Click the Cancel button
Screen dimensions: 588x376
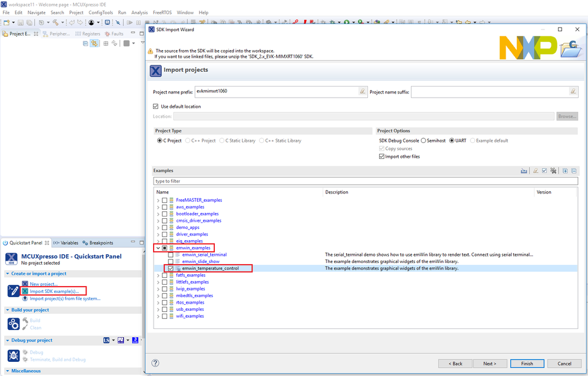coord(564,364)
